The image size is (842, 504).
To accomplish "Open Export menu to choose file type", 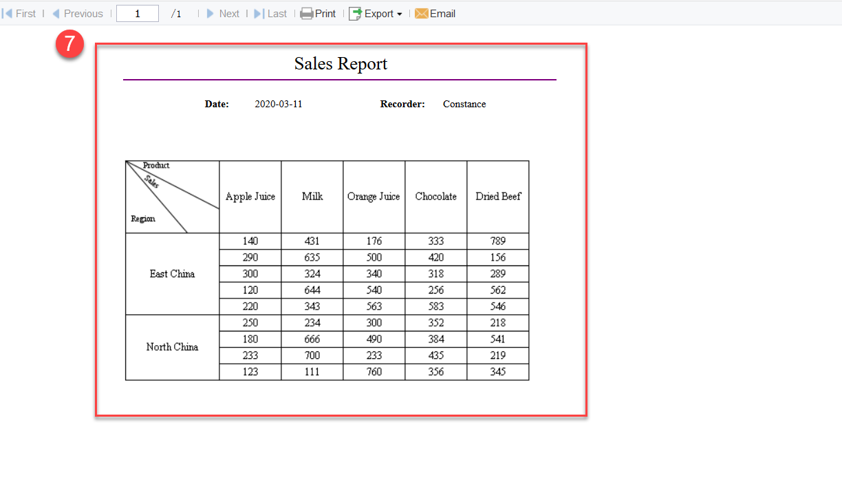I will [x=376, y=13].
